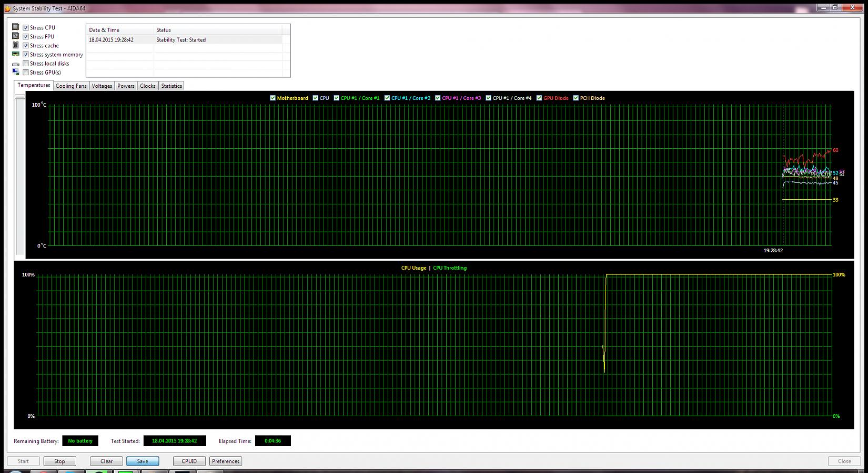Click the yellow 33 temperature readout
The height and width of the screenshot is (473, 868).
(x=835, y=200)
